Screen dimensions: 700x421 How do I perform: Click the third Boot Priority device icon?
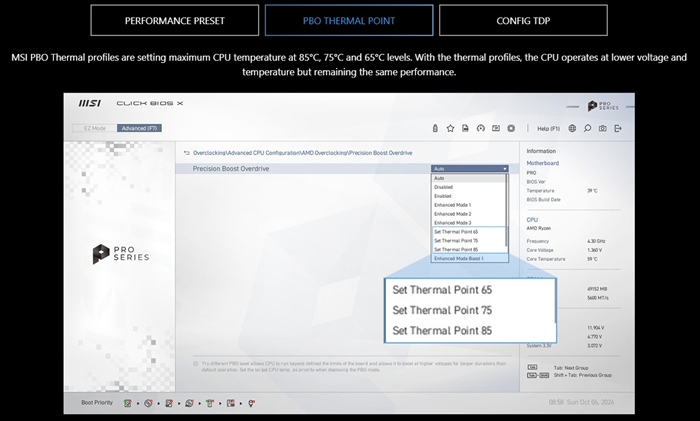pos(169,403)
